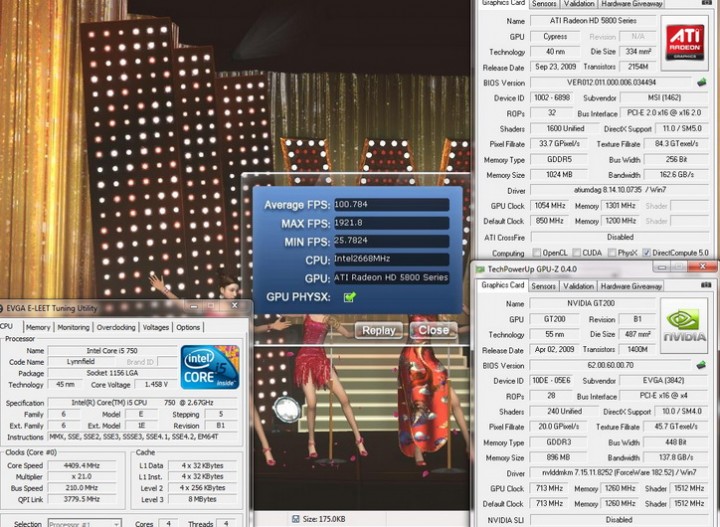The height and width of the screenshot is (527, 720).
Task: Click the Release Date Apr 02, 2009 field
Action: tap(554, 349)
